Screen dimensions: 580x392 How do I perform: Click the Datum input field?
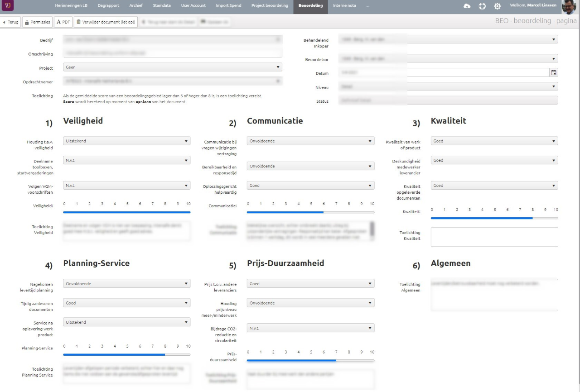click(x=444, y=72)
